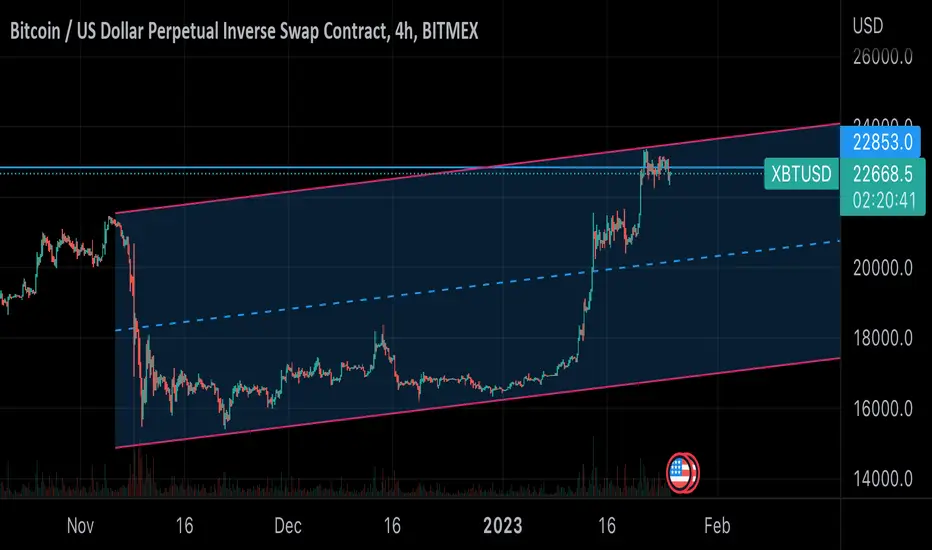
Task: Click the 26000.0 price axis label
Action: 883,56
